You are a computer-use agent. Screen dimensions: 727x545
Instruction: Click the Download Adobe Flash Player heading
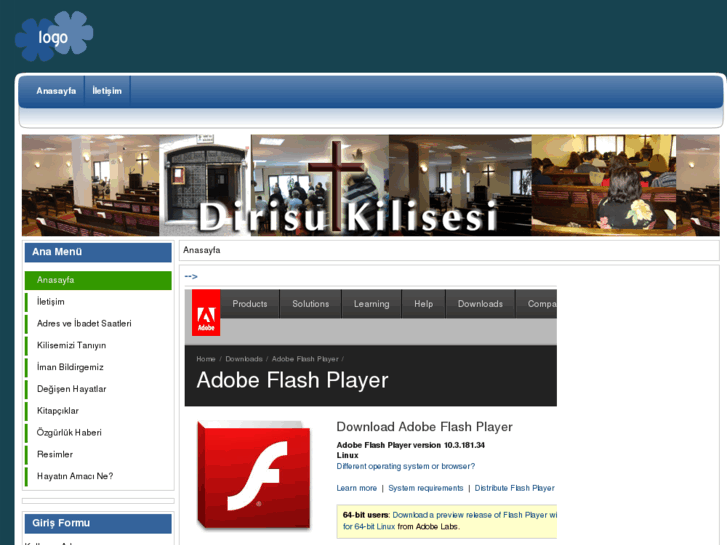coord(424,427)
